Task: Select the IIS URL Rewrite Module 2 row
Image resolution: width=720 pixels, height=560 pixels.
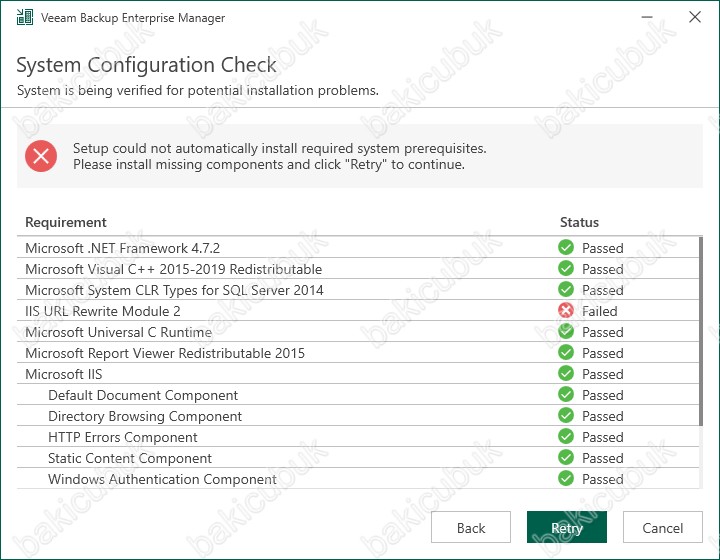Action: (358, 311)
